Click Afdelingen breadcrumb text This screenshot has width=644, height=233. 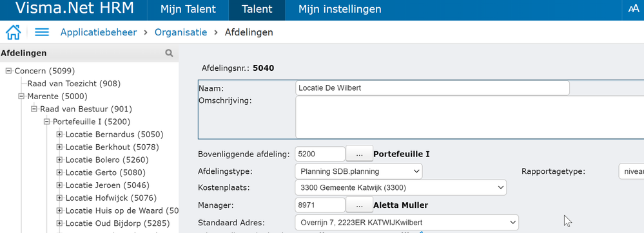tap(249, 32)
